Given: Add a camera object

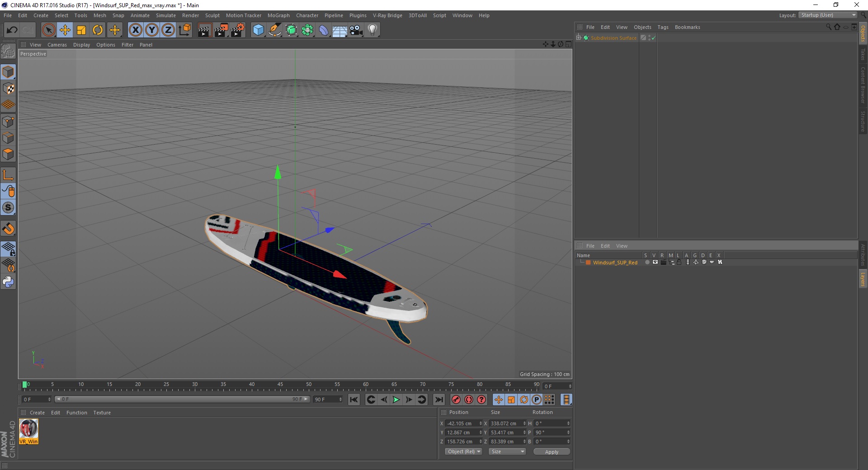Looking at the screenshot, I should point(356,30).
